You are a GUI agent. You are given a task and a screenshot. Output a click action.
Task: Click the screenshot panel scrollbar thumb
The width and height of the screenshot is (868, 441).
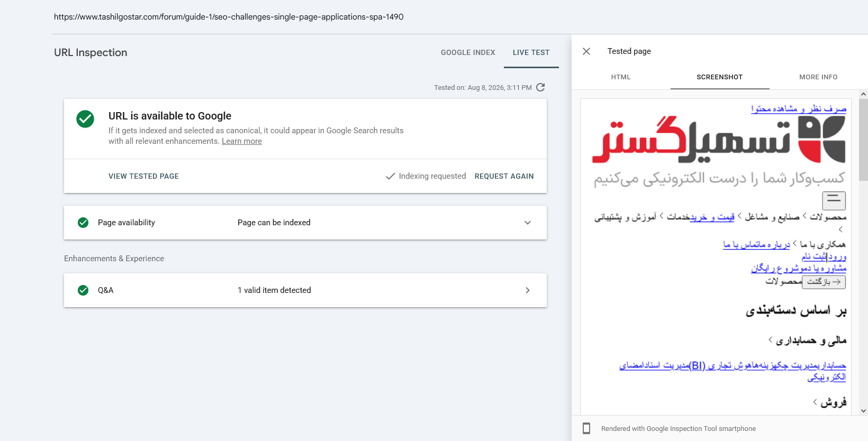pyautogui.click(x=863, y=140)
